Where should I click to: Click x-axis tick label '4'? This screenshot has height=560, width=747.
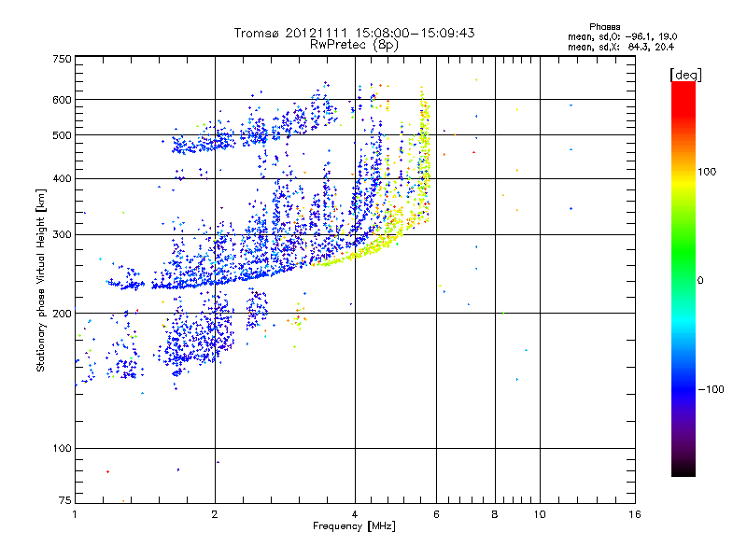(x=355, y=514)
